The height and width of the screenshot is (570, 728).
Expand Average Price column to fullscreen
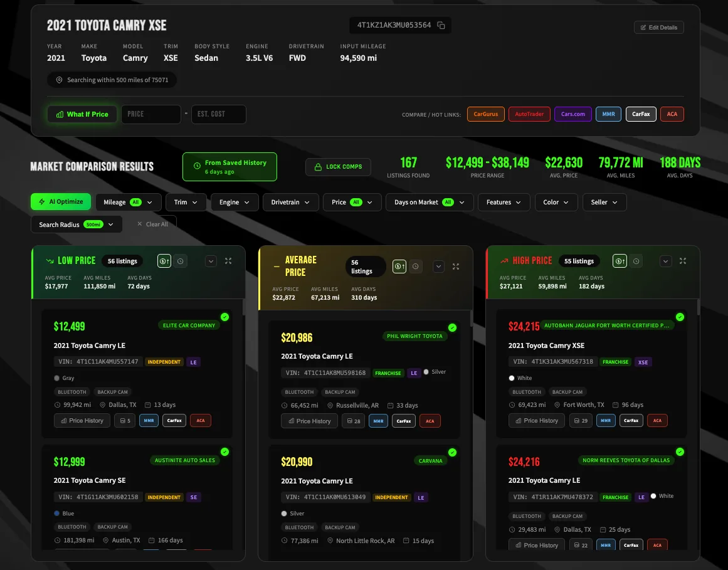[x=456, y=267]
